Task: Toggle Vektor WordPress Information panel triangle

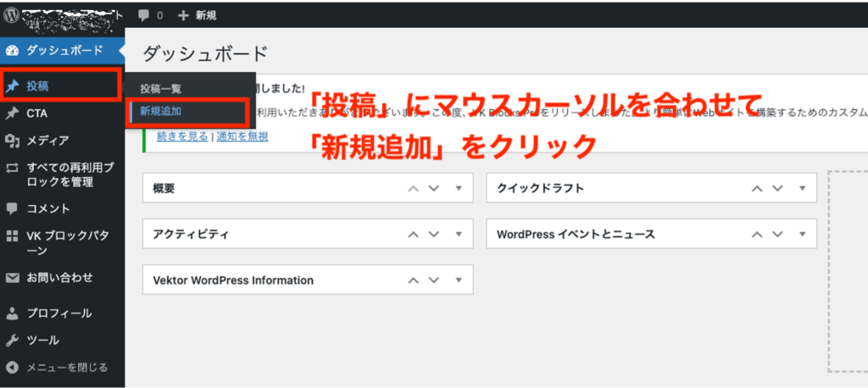Action: tap(459, 280)
